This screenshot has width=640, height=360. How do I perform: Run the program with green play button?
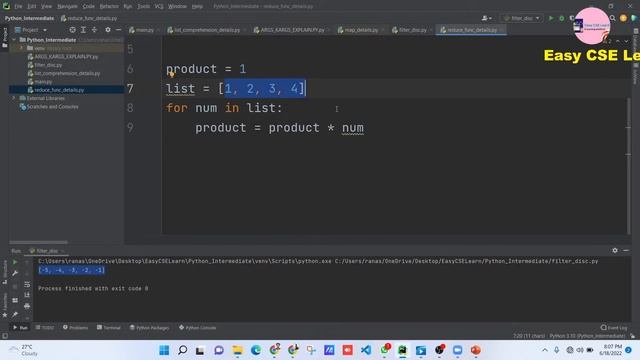pyautogui.click(x=551, y=18)
